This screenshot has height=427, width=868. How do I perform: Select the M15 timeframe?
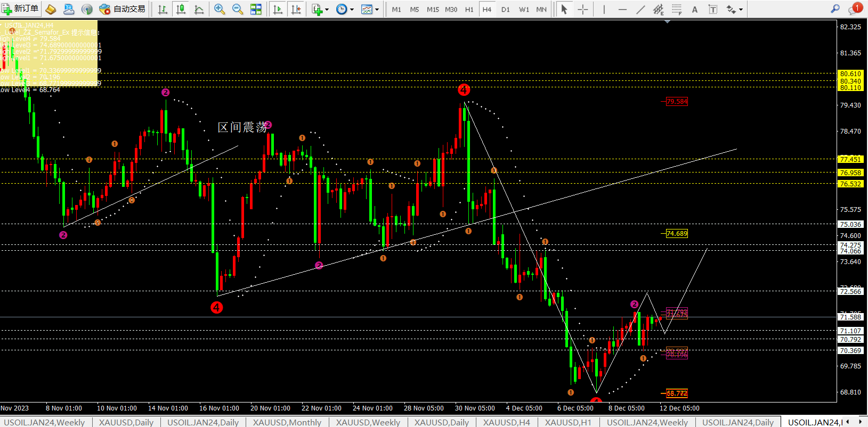pos(433,9)
